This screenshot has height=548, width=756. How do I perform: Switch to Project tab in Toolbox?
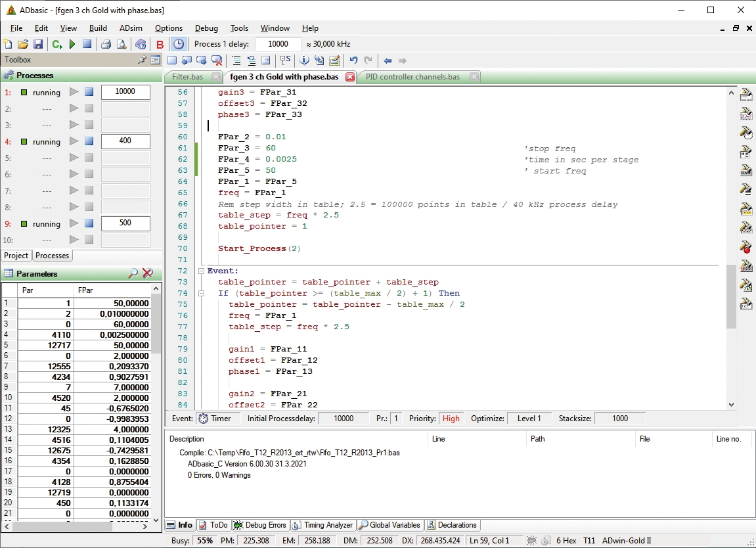16,256
